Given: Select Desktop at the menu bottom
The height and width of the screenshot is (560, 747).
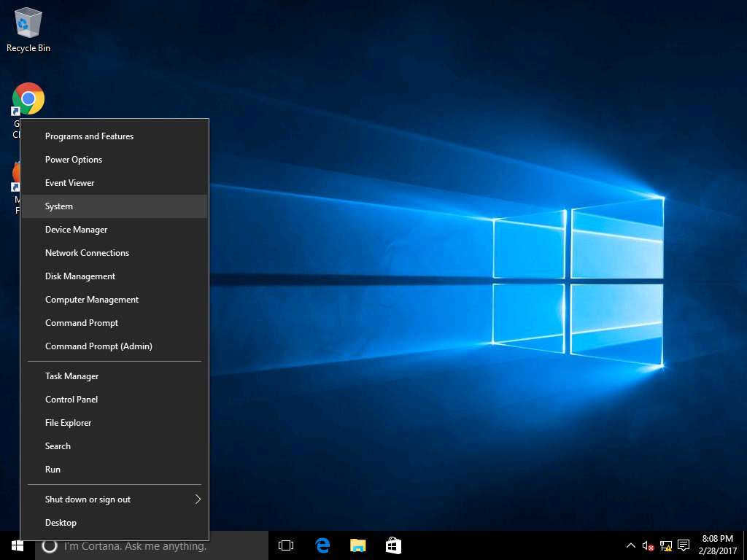Looking at the screenshot, I should tap(115, 523).
